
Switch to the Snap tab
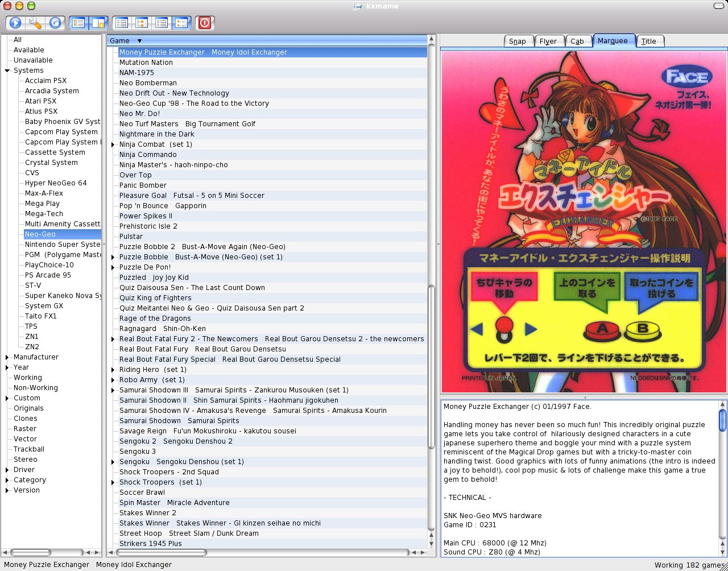519,41
